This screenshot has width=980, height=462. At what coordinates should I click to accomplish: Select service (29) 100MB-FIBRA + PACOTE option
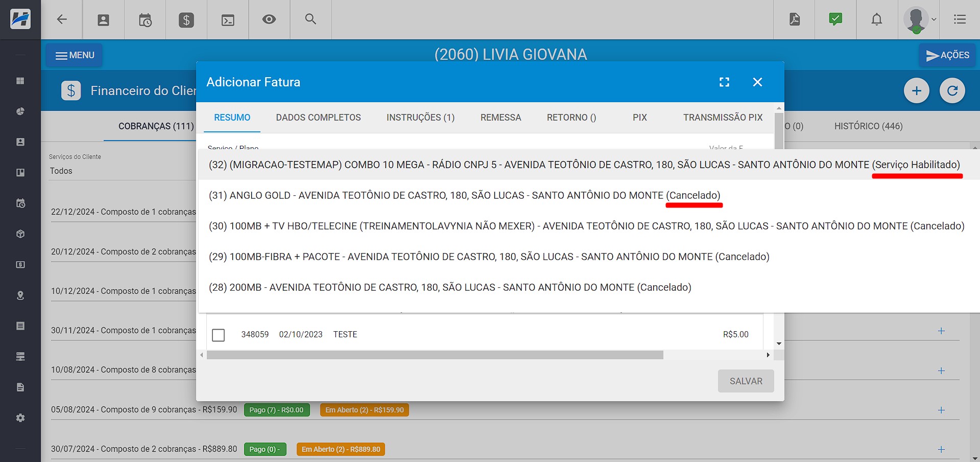tap(589, 257)
